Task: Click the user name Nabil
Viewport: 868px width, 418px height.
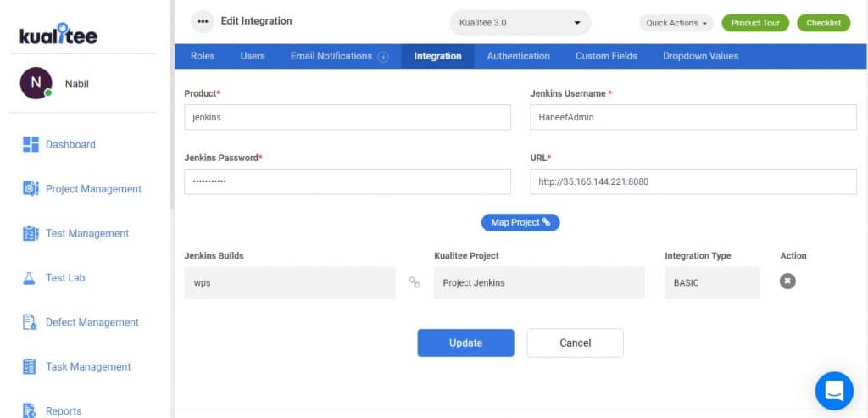Action: [76, 84]
